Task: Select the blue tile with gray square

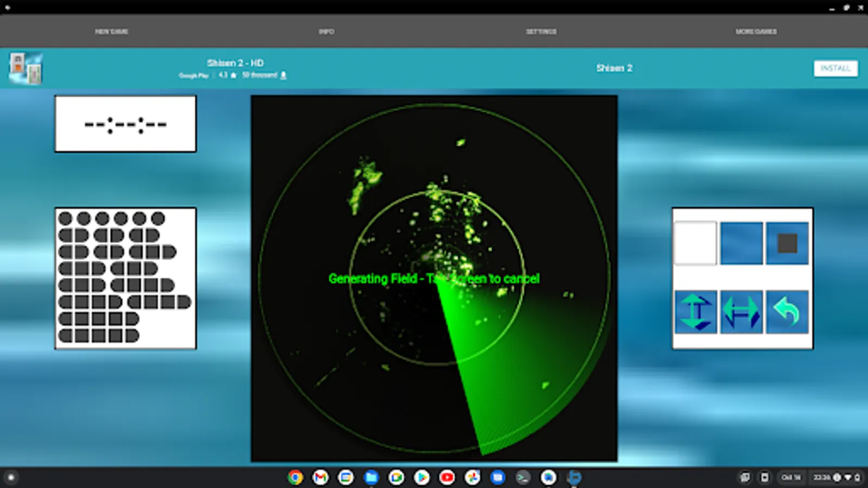Action: click(787, 243)
